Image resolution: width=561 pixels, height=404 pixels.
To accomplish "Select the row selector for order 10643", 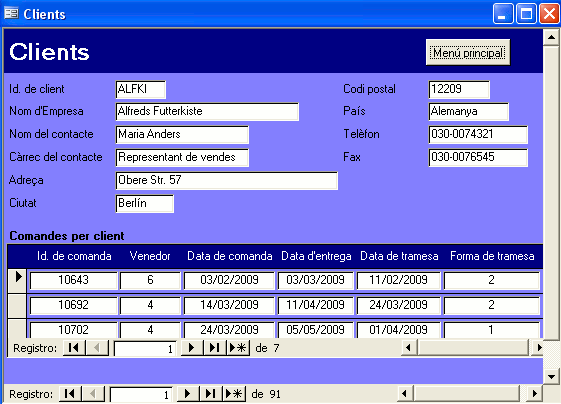I will click(17, 280).
